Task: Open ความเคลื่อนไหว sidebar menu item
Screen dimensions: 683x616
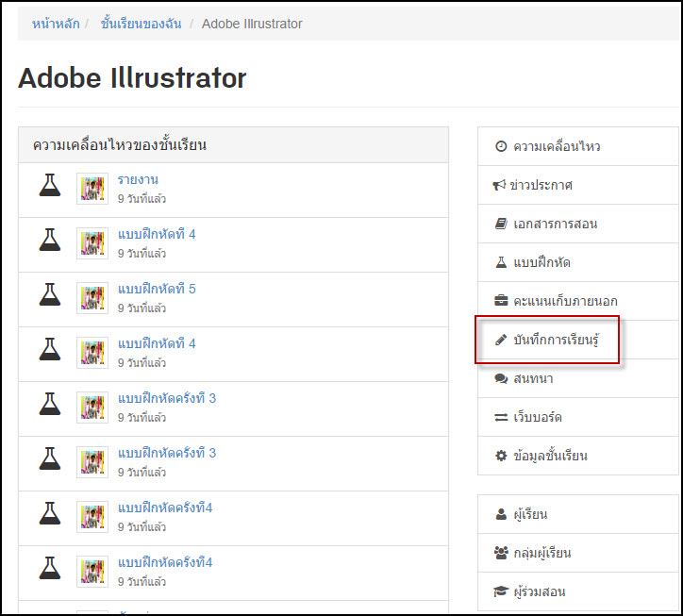Action: pyautogui.click(x=578, y=146)
